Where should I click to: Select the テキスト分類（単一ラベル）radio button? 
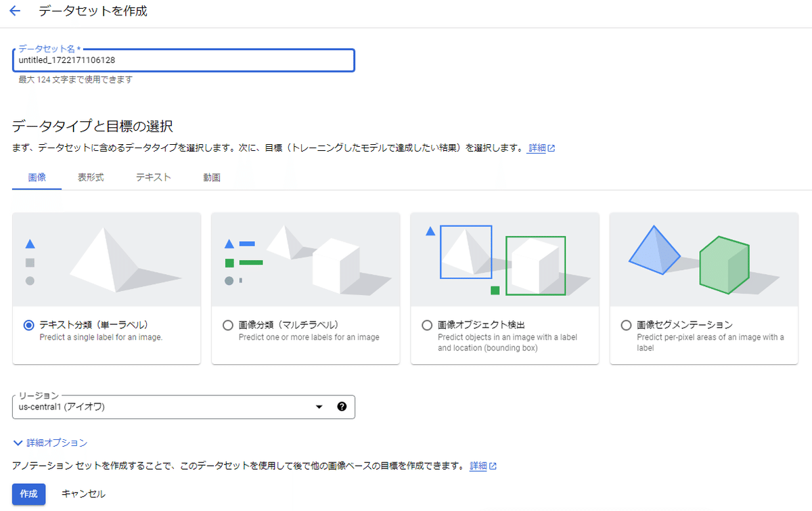[28, 325]
